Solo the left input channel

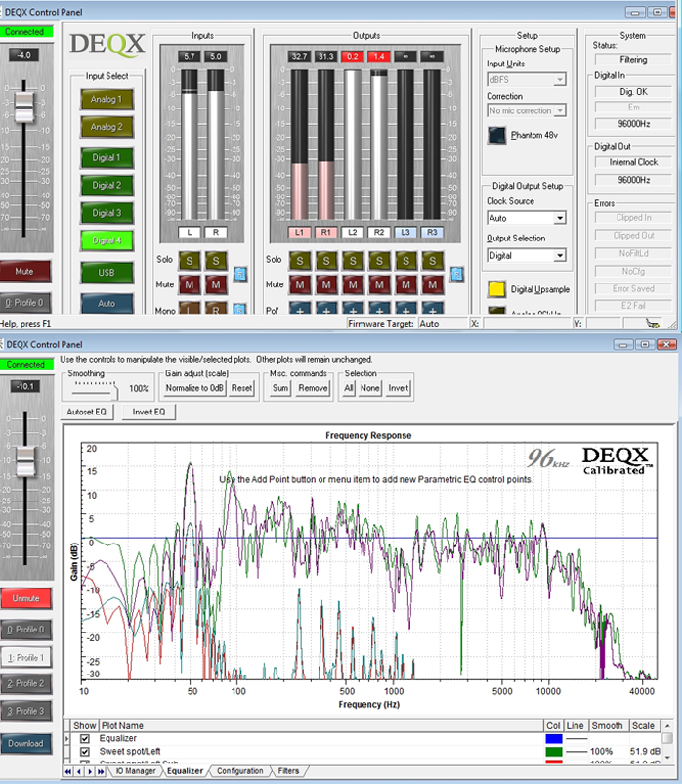192,261
